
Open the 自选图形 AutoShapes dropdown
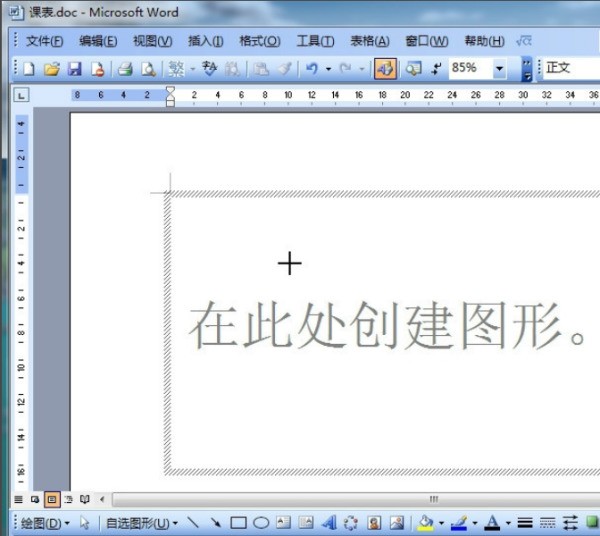tap(142, 522)
